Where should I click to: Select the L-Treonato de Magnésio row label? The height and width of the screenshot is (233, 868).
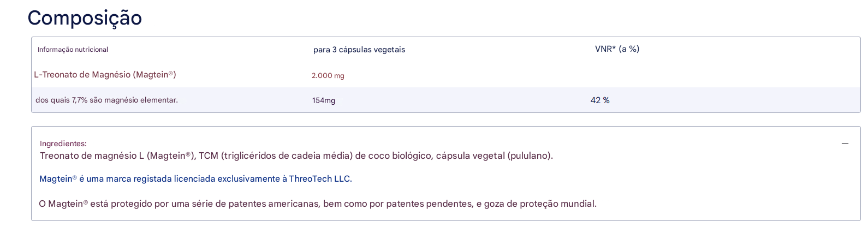click(105, 75)
